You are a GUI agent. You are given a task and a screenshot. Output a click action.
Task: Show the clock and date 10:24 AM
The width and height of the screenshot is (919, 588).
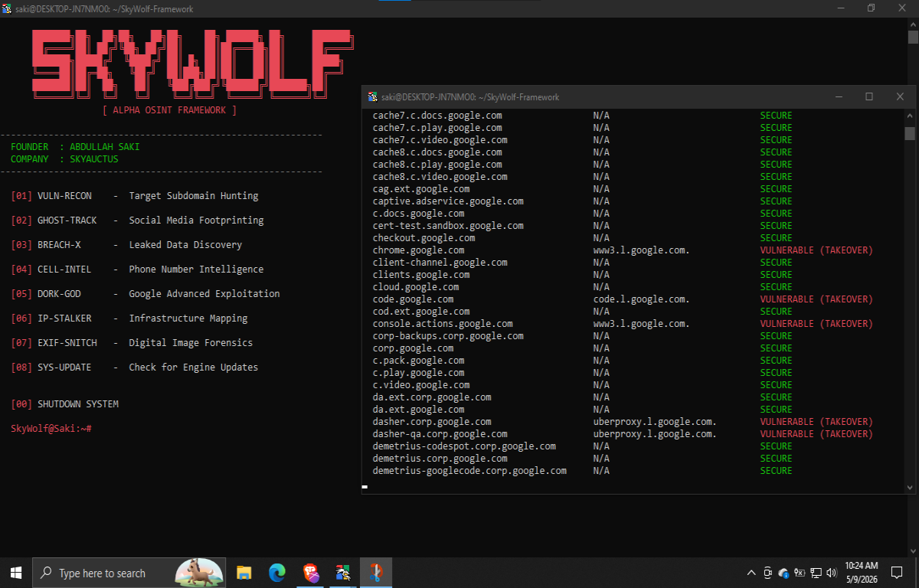pos(862,573)
